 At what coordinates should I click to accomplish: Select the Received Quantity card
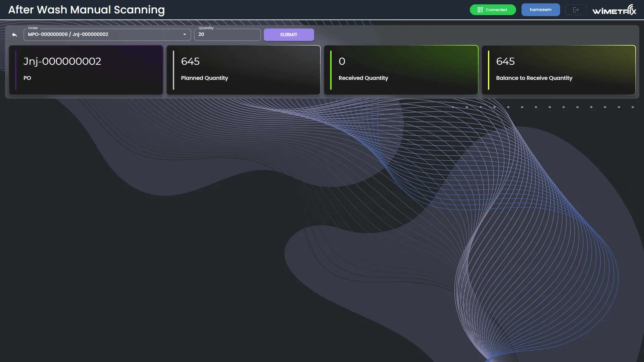coord(401,70)
